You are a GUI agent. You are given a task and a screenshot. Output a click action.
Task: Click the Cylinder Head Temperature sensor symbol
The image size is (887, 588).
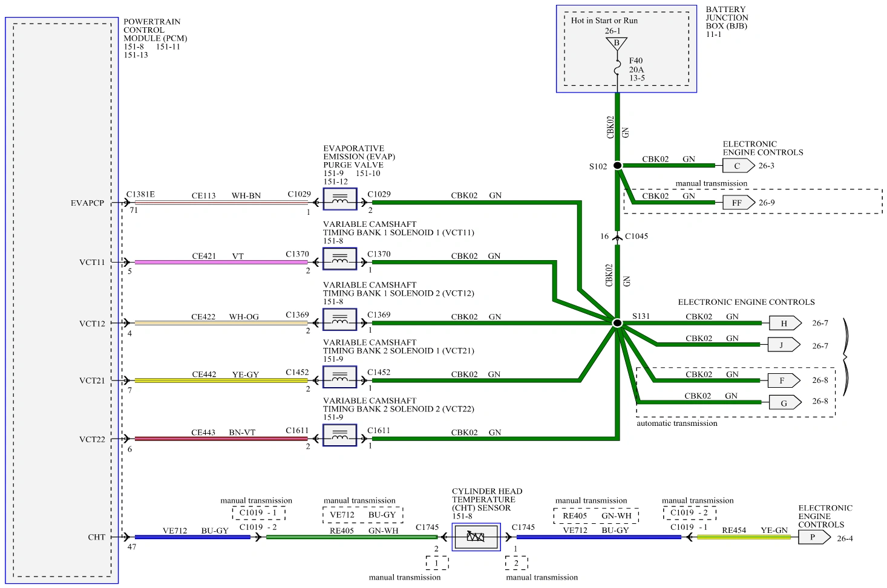click(x=476, y=537)
